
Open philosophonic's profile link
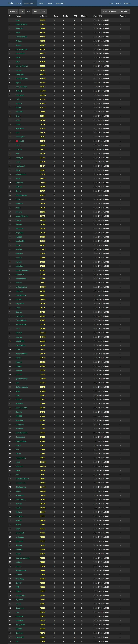21,287
